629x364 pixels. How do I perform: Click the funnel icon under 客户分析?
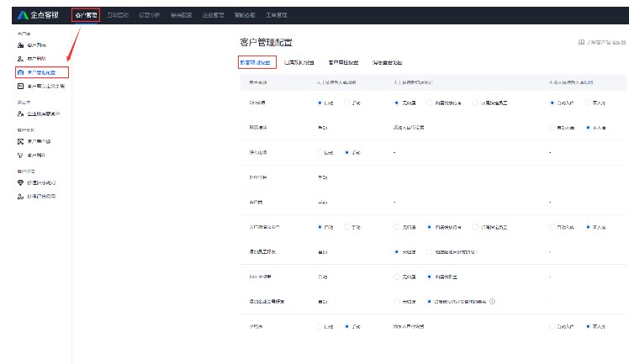20,156
